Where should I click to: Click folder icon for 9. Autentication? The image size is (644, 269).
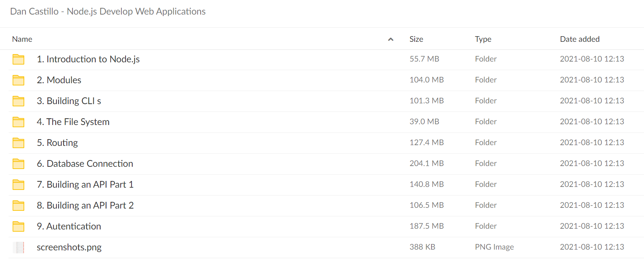18,226
